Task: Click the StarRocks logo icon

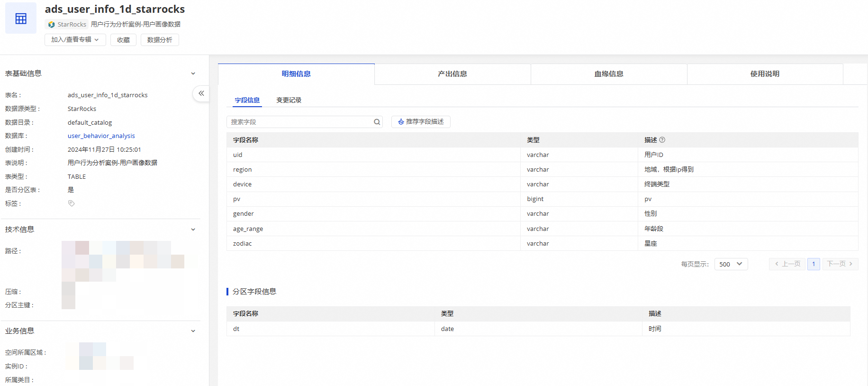Action: pyautogui.click(x=52, y=25)
